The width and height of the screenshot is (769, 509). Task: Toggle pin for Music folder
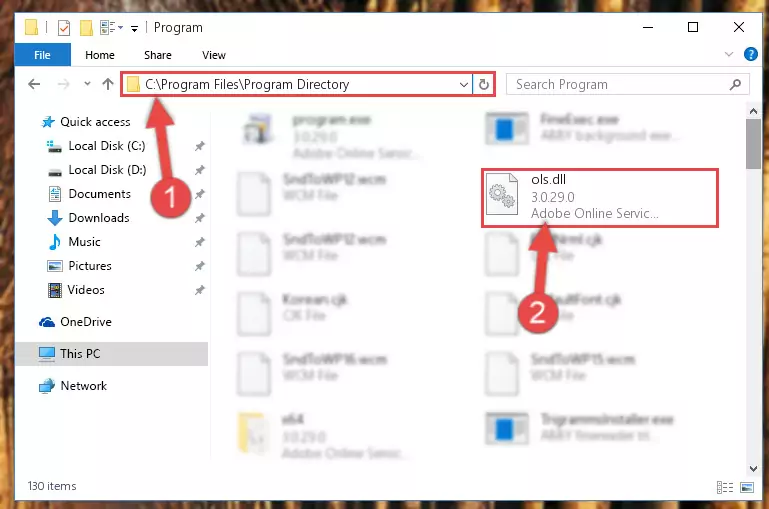tap(200, 242)
